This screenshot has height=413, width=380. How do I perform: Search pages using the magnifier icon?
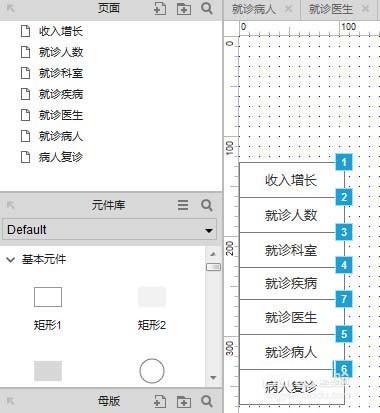(207, 8)
